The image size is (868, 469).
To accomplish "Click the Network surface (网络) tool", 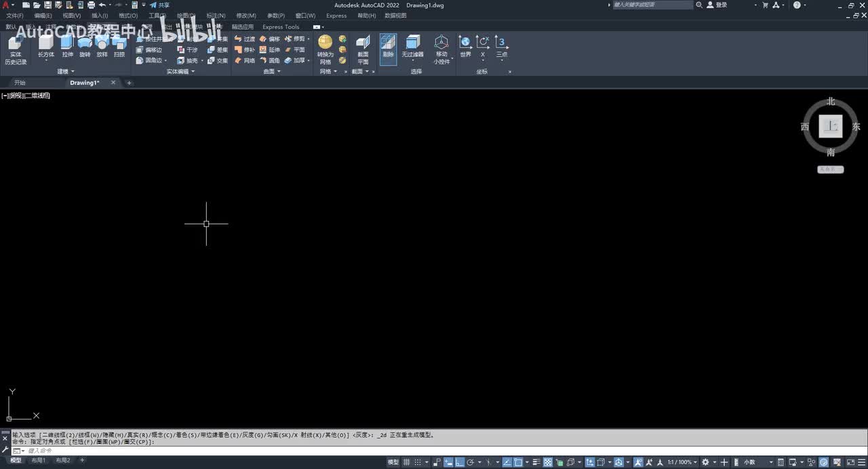I will 245,60.
